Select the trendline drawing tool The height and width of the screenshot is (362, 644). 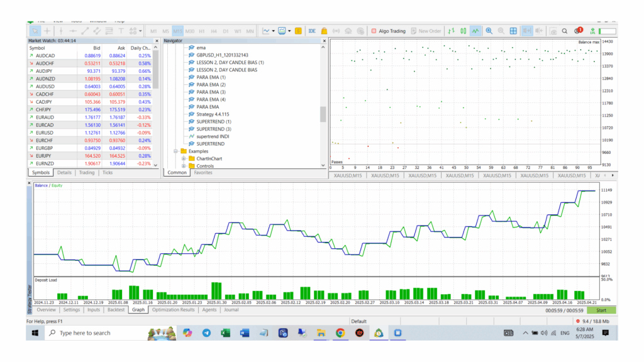click(85, 31)
